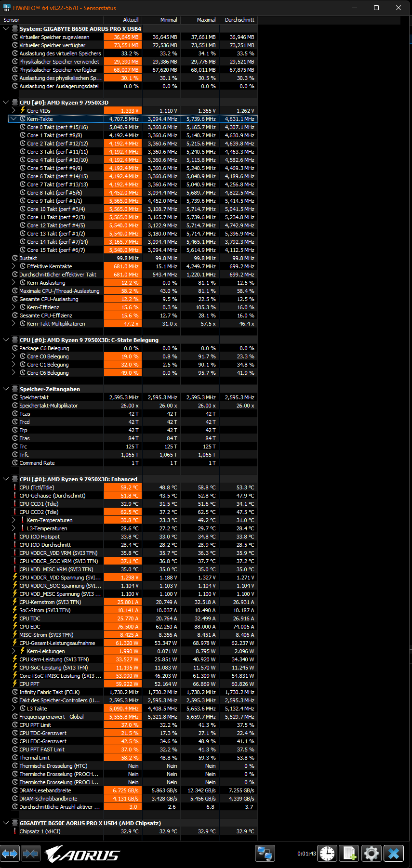412x868 pixels.
Task: Click the HWiNFO app icon in title bar
Action: (6, 8)
